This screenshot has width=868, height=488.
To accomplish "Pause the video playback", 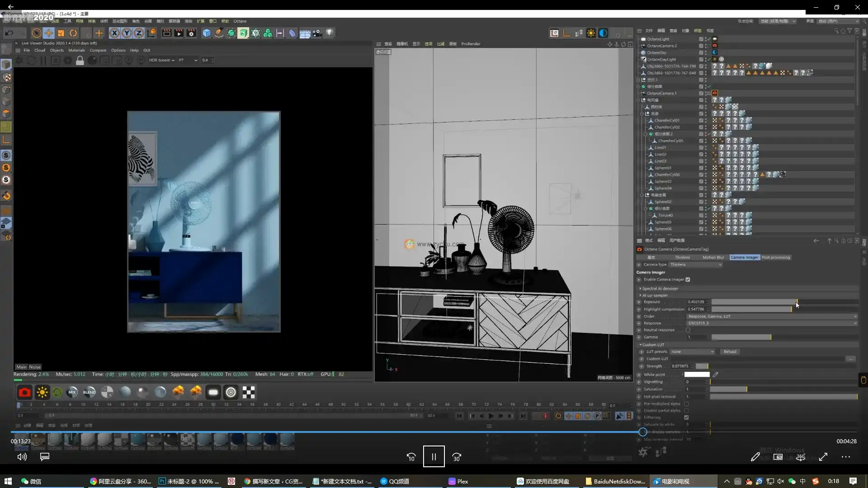I will click(x=434, y=457).
